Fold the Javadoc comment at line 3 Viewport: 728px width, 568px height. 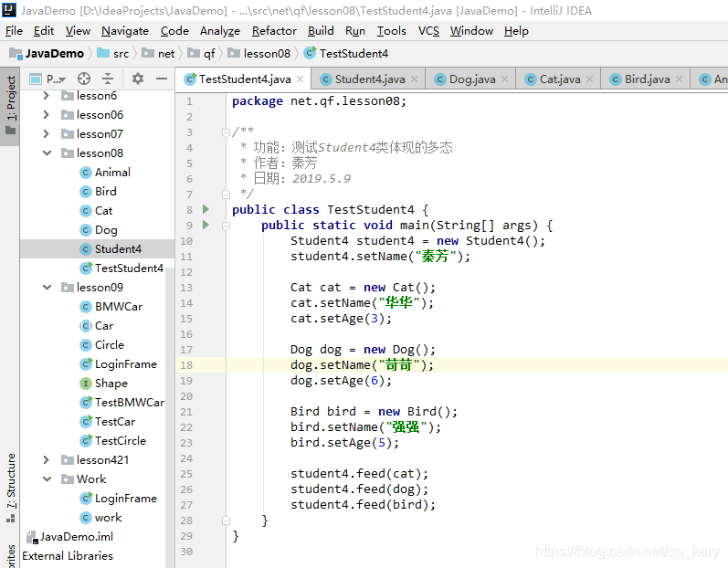tap(226, 132)
